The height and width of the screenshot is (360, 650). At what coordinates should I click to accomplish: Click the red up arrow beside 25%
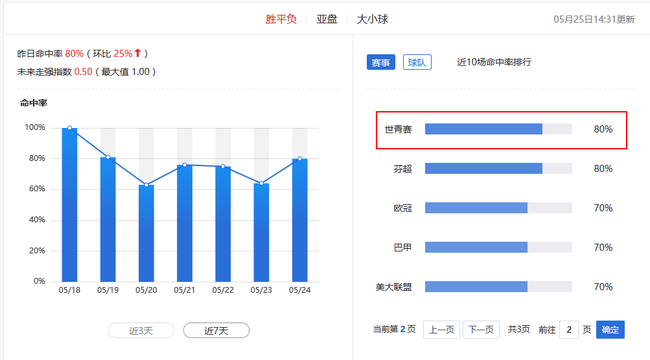click(138, 53)
